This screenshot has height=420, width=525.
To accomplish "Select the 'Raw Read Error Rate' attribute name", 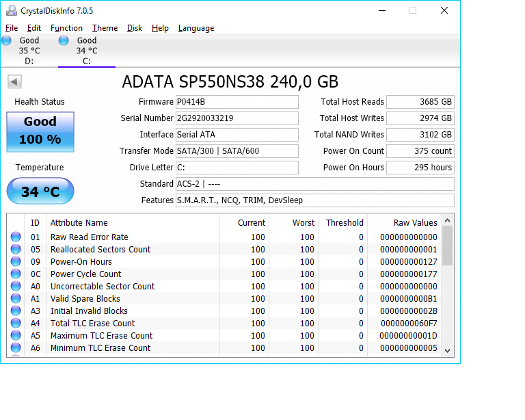I will (x=90, y=237).
